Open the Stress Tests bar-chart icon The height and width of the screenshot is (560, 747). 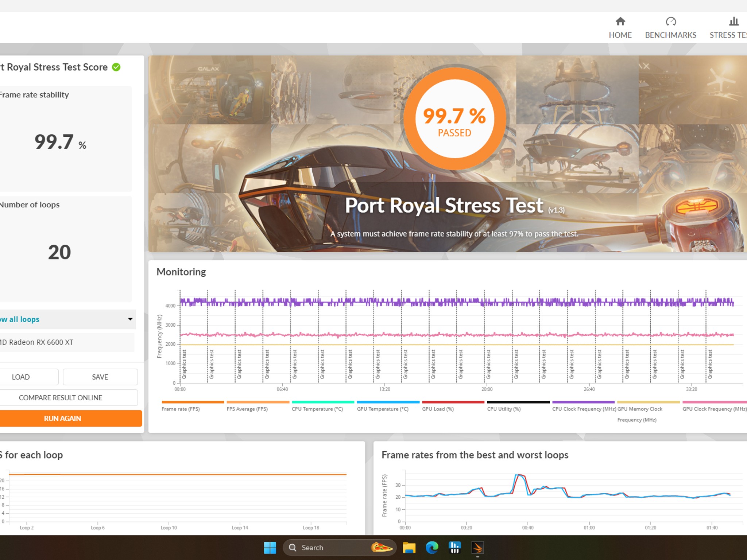point(734,22)
